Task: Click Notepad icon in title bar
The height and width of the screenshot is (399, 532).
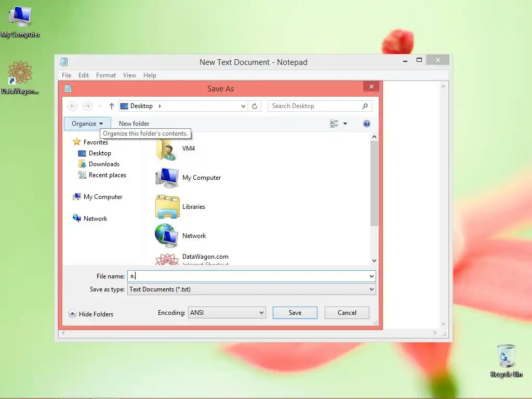Action: (x=64, y=62)
